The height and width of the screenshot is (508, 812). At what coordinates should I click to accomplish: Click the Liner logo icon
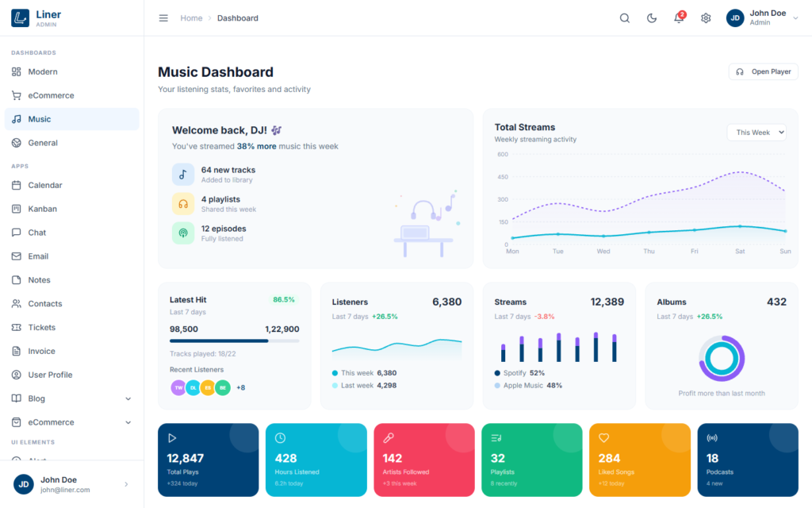(x=20, y=18)
